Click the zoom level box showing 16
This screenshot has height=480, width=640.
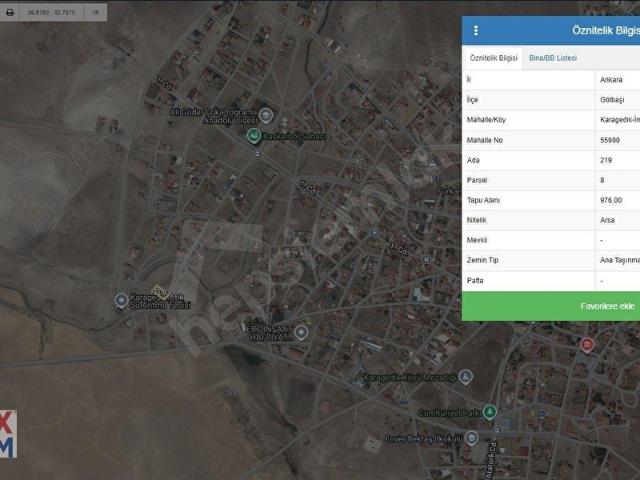96,13
